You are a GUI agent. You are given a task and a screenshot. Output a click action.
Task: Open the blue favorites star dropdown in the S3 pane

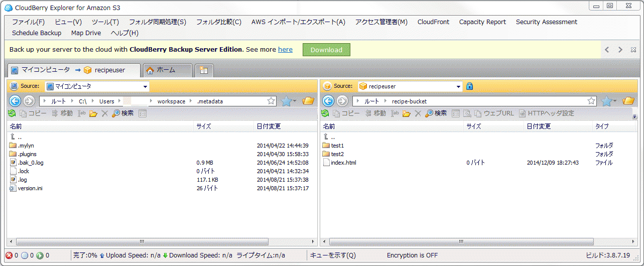coord(609,101)
